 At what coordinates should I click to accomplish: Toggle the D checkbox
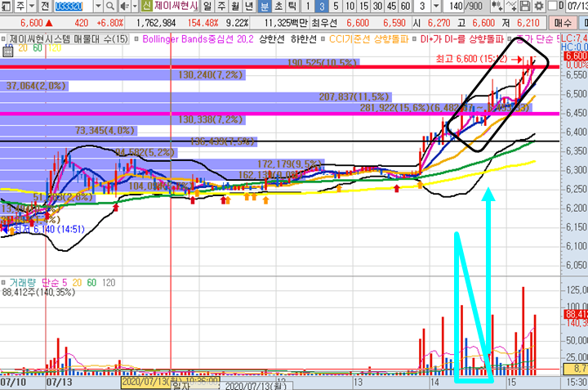tap(552, 6)
